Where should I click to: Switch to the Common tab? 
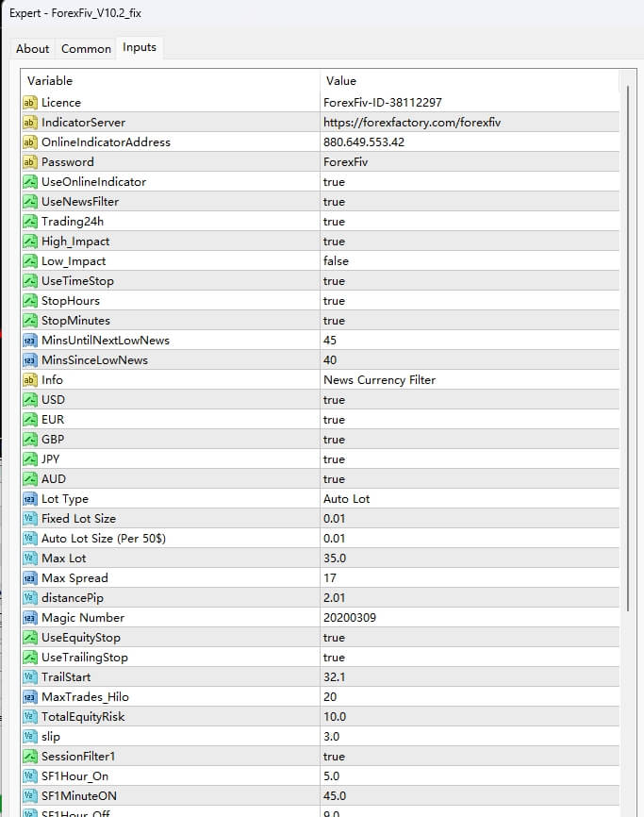pos(86,48)
